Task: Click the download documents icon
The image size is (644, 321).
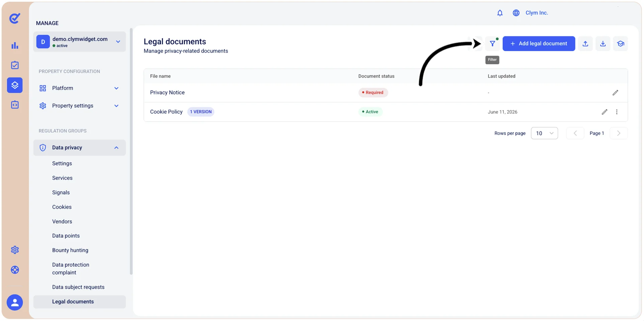Action: [603, 44]
